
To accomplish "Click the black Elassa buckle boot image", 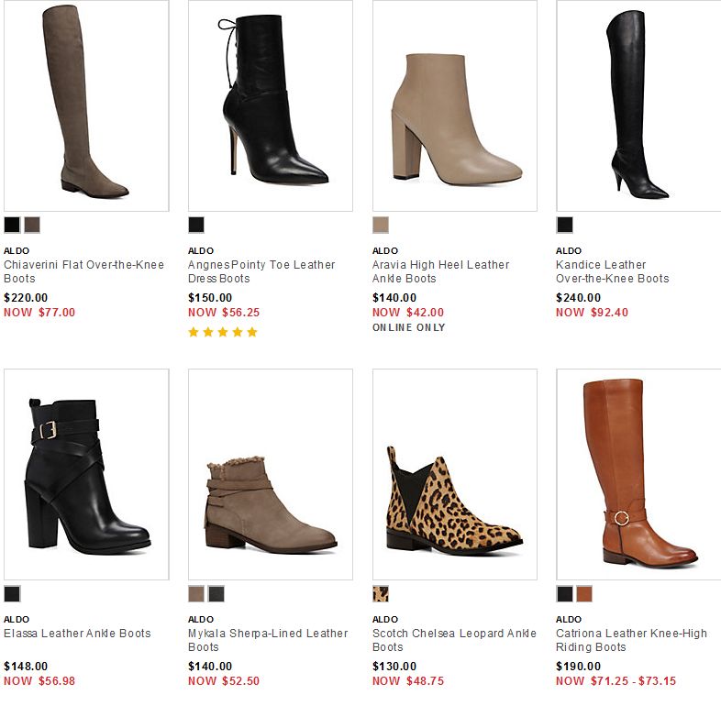I will 86,475.
